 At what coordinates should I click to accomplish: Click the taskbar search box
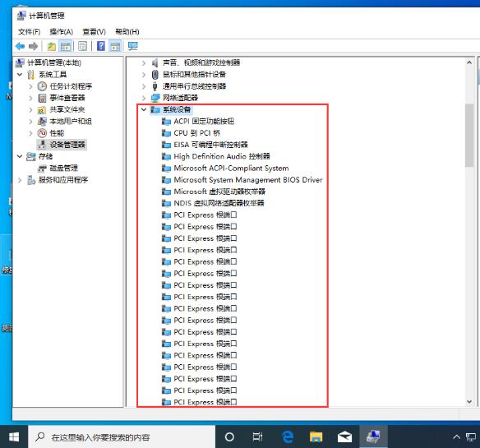coord(122,437)
